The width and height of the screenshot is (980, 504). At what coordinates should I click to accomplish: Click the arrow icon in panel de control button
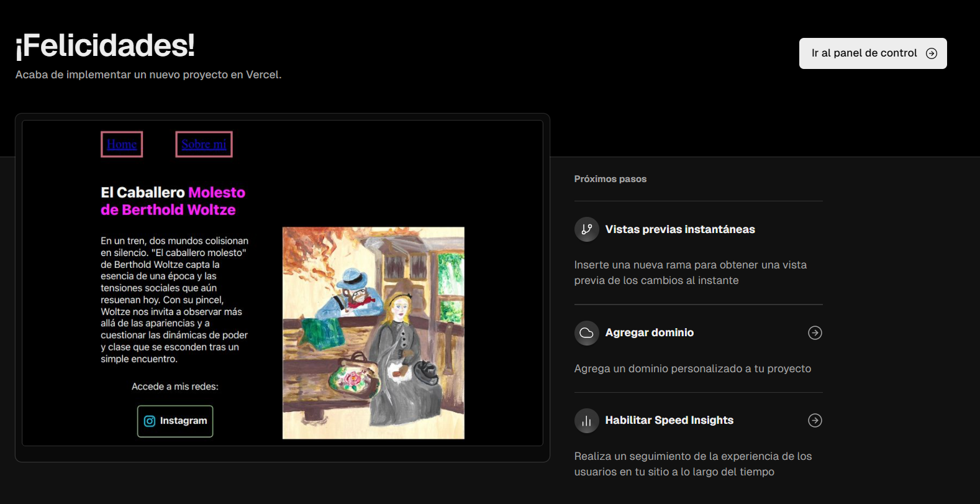(x=932, y=53)
